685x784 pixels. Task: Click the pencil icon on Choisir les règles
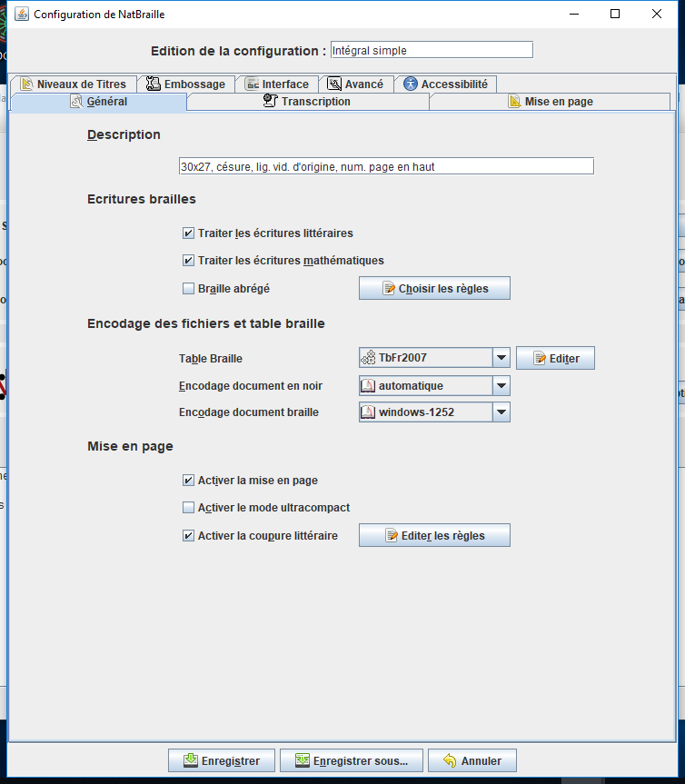click(389, 288)
